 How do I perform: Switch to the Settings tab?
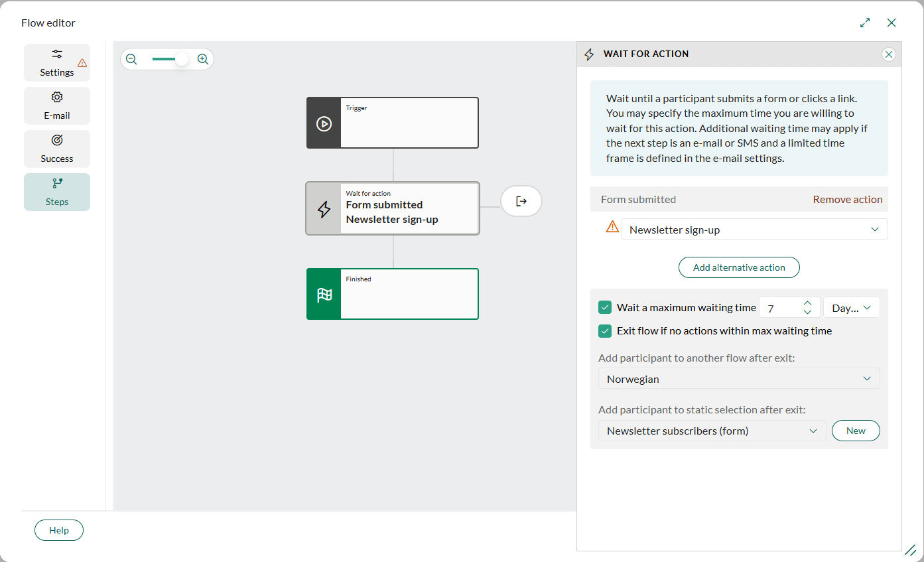[57, 63]
